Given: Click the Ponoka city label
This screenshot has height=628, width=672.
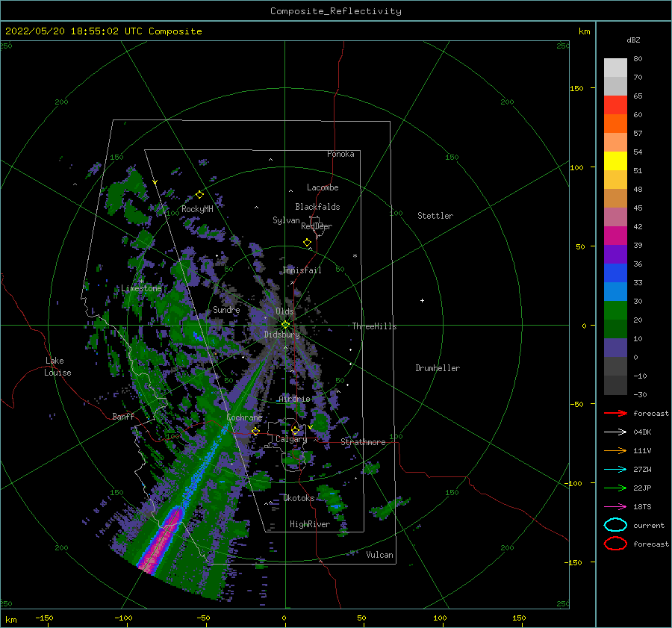Looking at the screenshot, I should [x=340, y=154].
